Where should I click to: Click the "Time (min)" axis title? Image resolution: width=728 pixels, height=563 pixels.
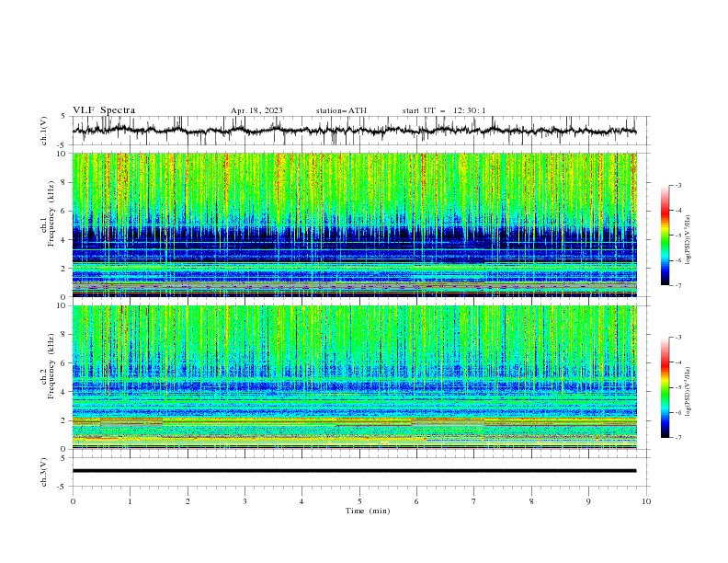[368, 511]
